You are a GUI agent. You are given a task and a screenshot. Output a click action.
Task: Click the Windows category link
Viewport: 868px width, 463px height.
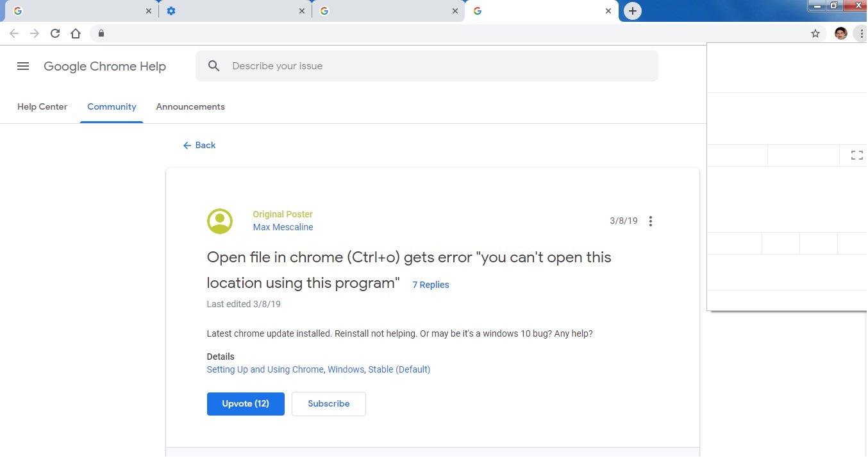click(346, 369)
